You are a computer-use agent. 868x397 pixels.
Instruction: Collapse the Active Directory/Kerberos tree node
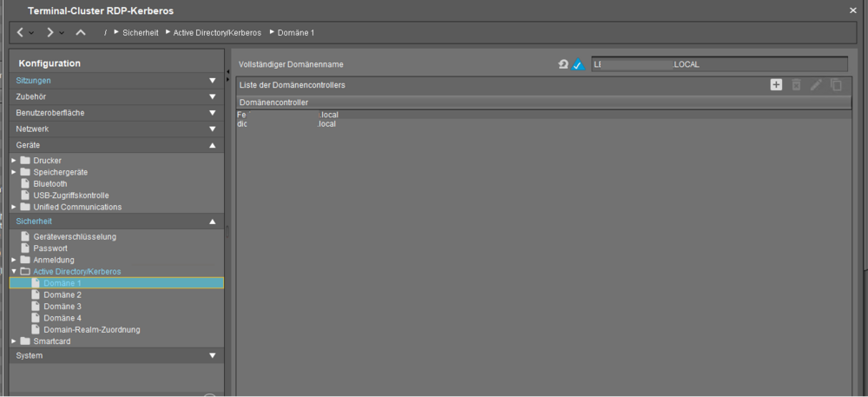(14, 272)
